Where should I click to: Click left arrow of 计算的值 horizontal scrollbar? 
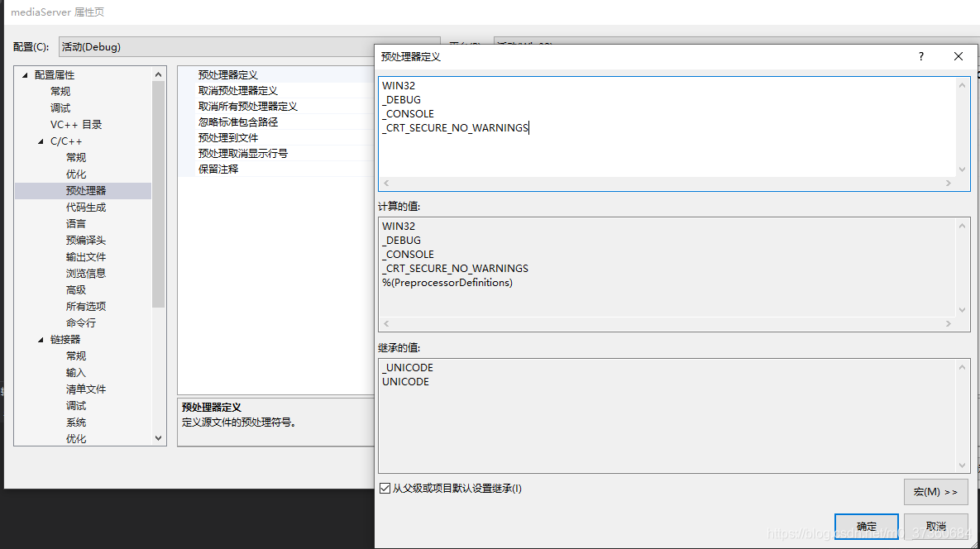[386, 323]
